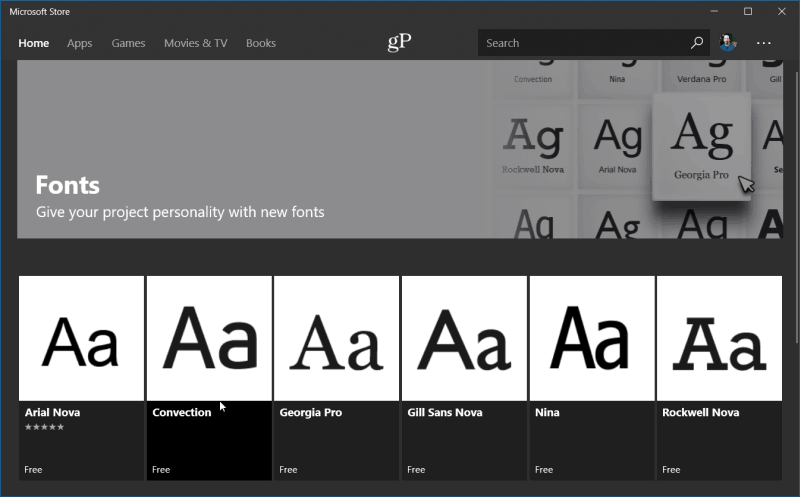The height and width of the screenshot is (497, 800).
Task: Click the Free price under Convection
Action: click(161, 469)
